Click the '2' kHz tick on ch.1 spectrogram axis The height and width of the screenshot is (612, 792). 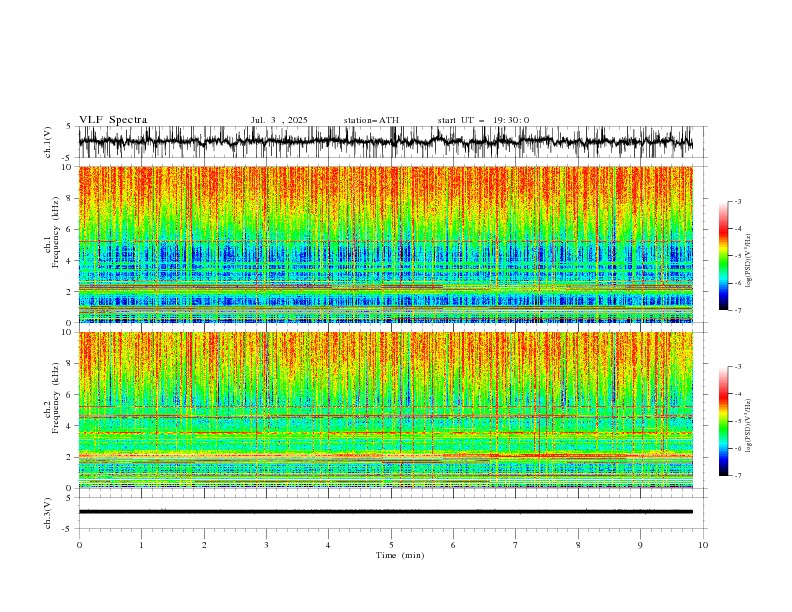click(70, 291)
